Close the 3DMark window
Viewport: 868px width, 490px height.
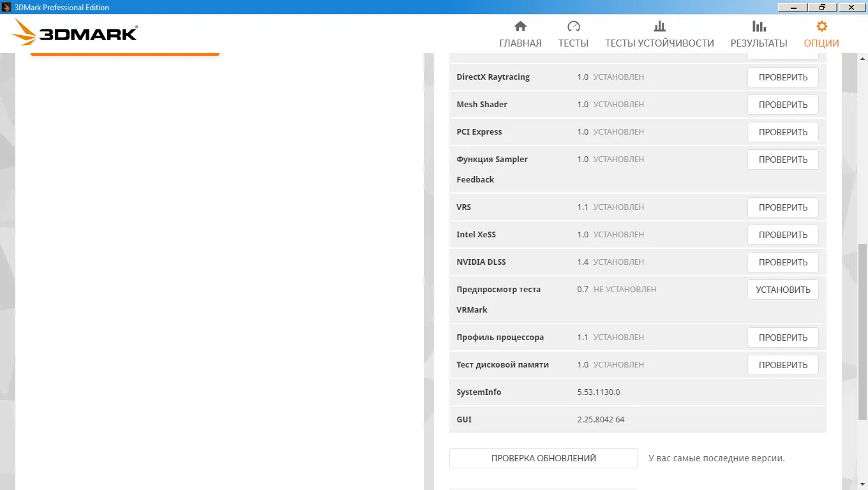(852, 7)
